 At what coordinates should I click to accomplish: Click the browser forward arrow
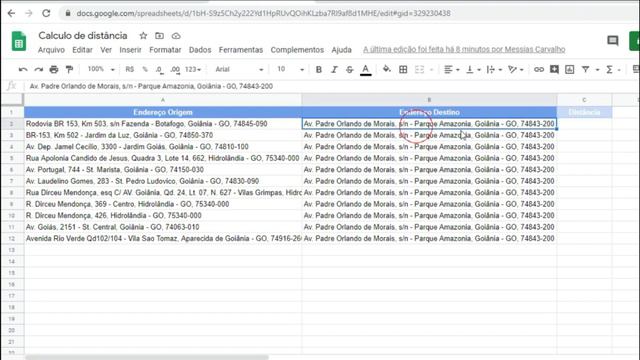pyautogui.click(x=29, y=13)
